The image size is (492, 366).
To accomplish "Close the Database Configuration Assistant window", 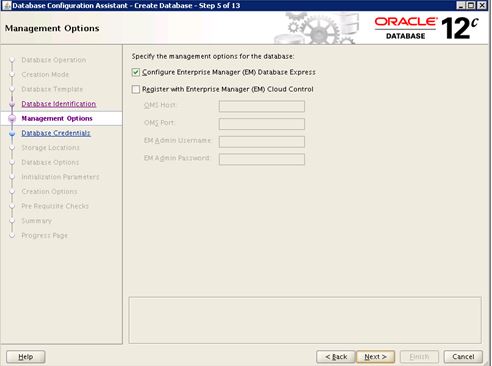I will coord(482,5).
